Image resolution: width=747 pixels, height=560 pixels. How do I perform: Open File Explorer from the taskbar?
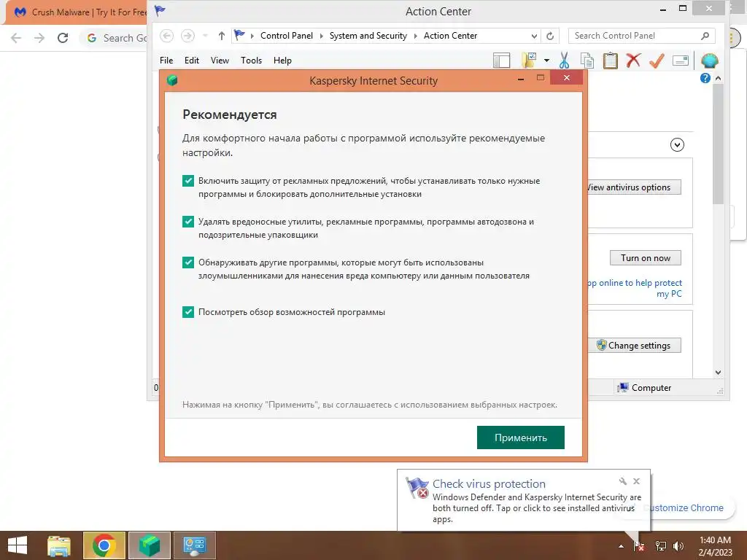[x=59, y=545]
